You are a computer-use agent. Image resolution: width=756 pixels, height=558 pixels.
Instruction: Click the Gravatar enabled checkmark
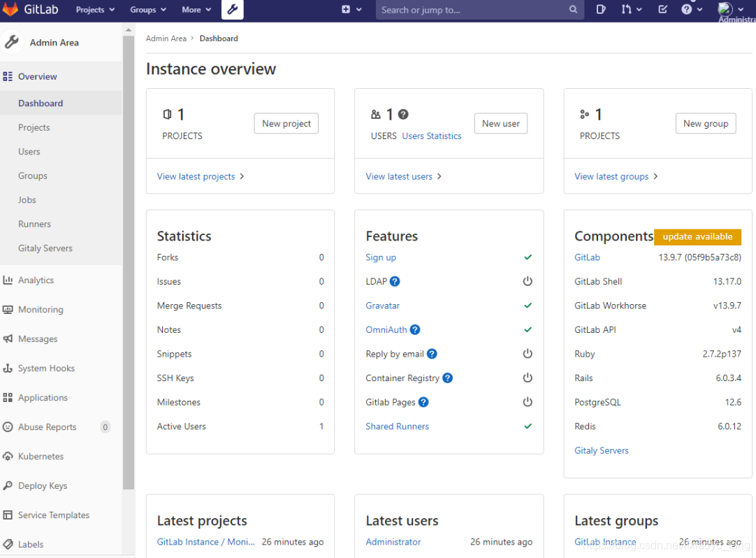(528, 306)
